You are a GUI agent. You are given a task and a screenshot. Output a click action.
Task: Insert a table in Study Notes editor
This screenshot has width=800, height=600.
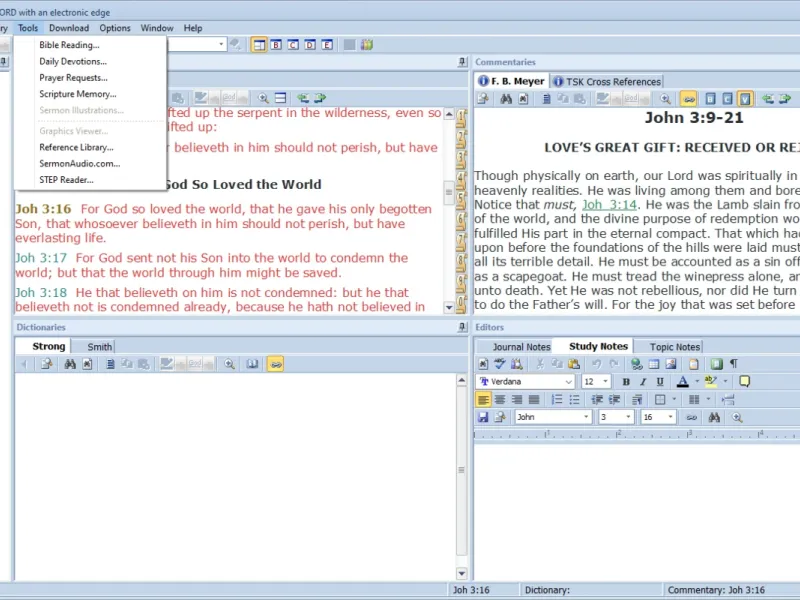pyautogui.click(x=654, y=364)
